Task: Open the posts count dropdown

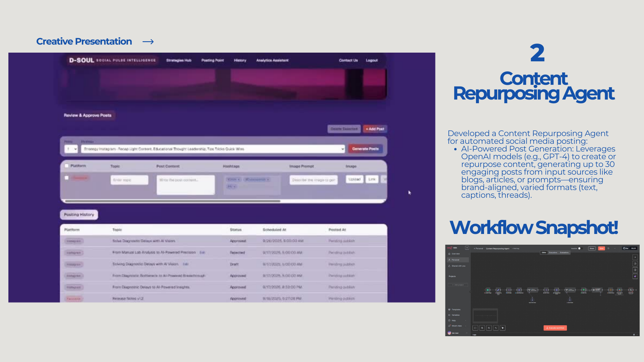Action: (x=71, y=149)
